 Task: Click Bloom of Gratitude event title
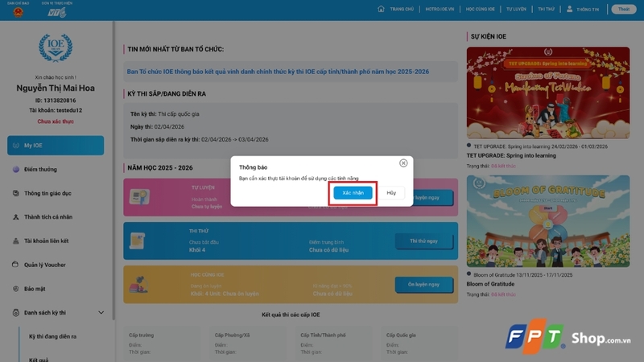[490, 284]
